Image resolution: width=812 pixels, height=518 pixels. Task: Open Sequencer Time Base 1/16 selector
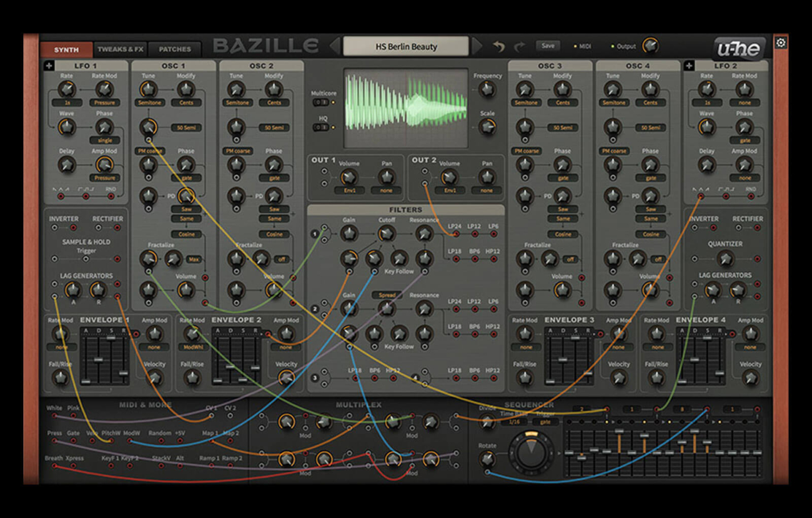pos(513,422)
